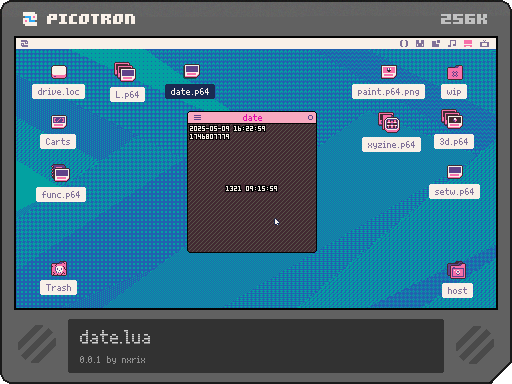Open the sprite editor workspace icon

(420, 43)
